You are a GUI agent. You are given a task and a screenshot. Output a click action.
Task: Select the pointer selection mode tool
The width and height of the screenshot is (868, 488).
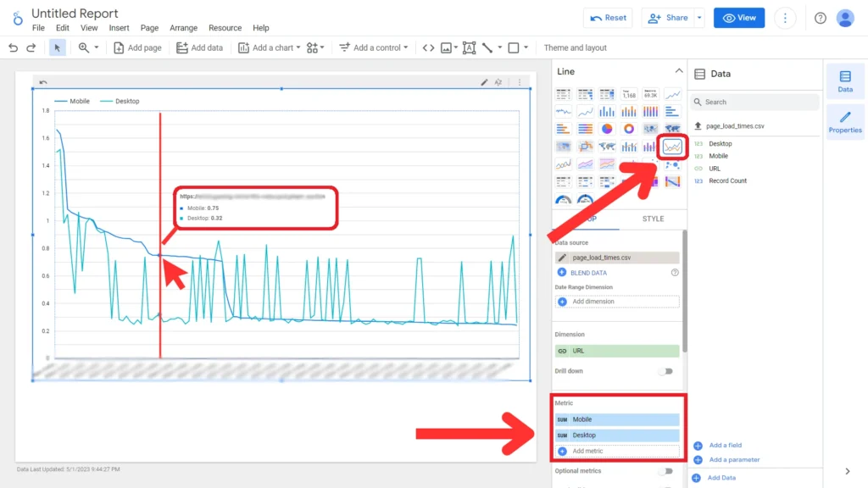pos(58,48)
